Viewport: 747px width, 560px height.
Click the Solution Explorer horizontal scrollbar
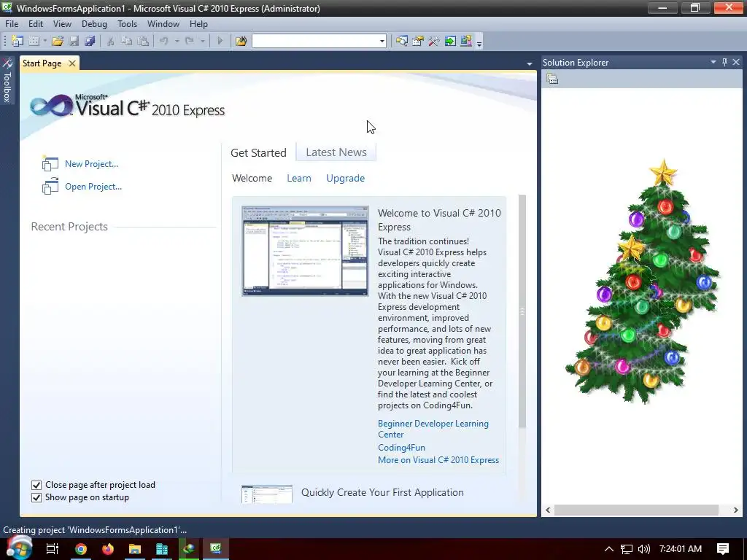click(x=636, y=510)
